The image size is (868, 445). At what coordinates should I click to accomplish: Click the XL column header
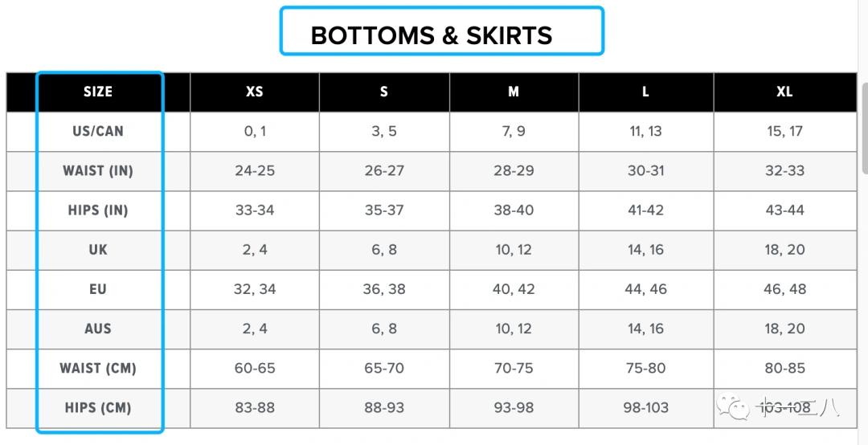pyautogui.click(x=784, y=92)
